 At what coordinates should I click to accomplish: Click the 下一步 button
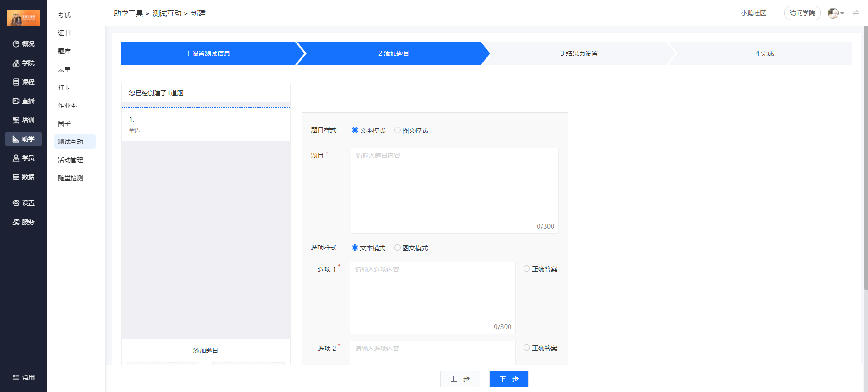point(509,379)
